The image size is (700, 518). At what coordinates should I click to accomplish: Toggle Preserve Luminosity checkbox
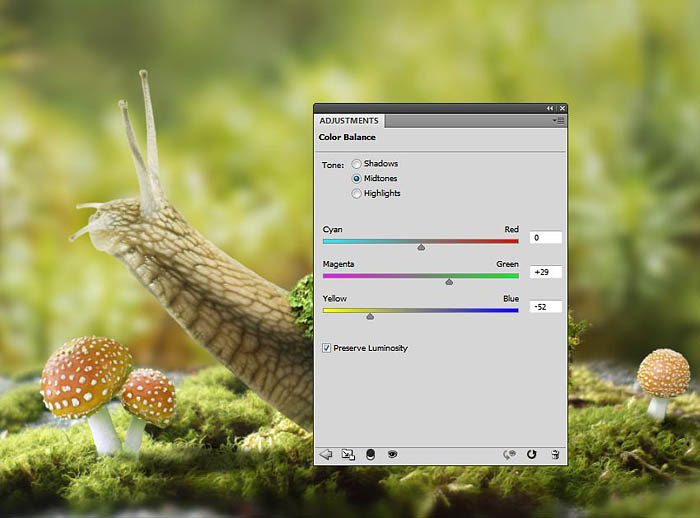327,348
